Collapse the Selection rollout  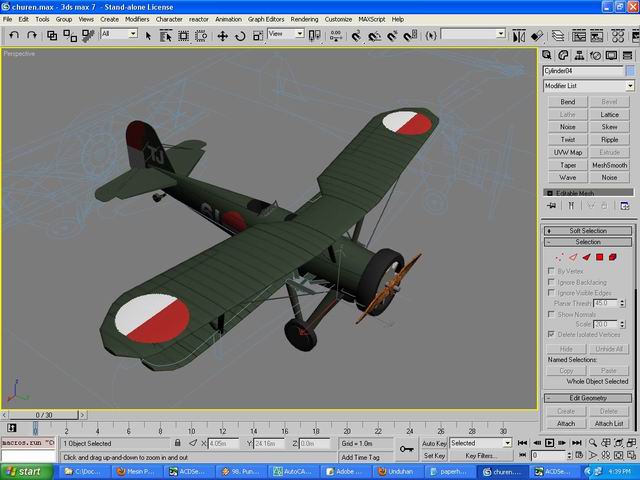(x=588, y=242)
